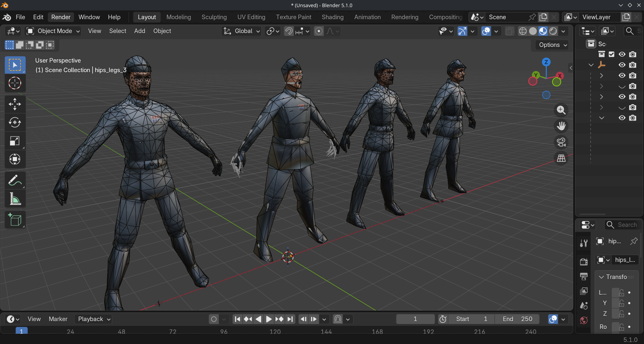Play the animation forward
Screen dimensions: 644x344
tap(268, 319)
